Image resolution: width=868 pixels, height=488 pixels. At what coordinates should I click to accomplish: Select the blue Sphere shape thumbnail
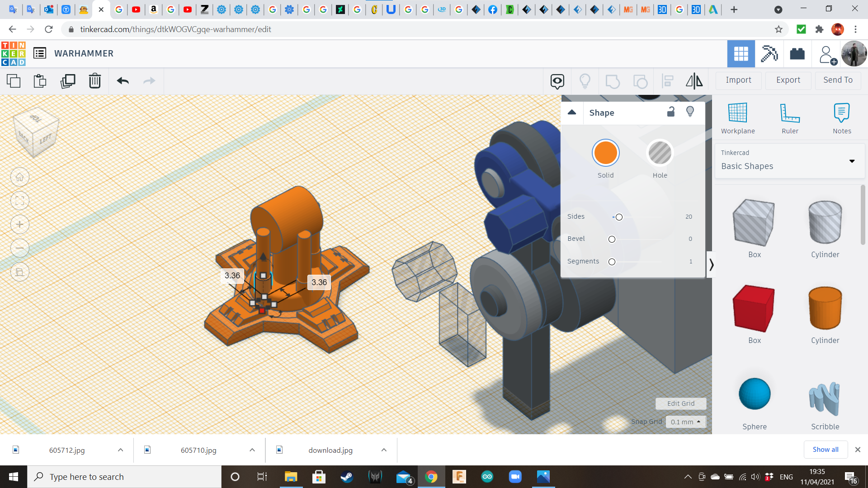click(754, 394)
